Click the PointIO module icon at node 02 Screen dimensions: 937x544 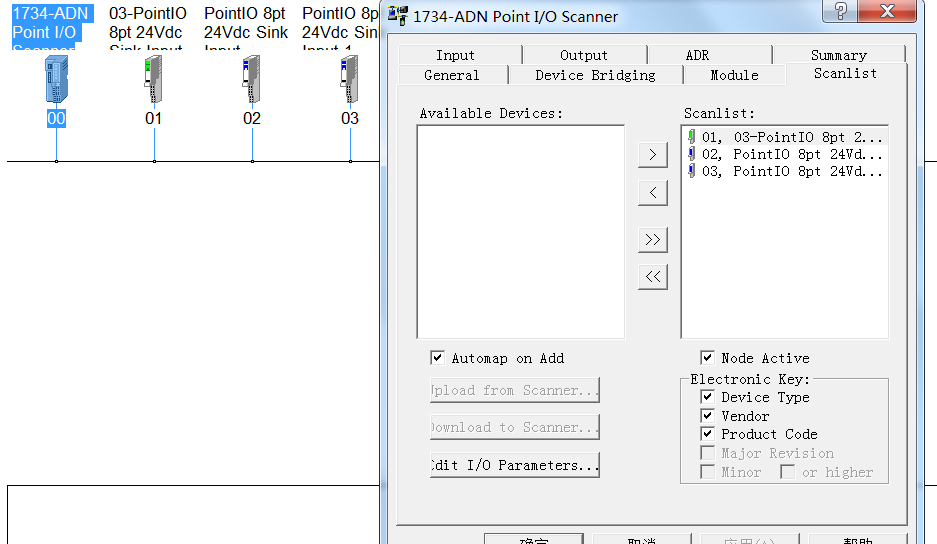(251, 80)
